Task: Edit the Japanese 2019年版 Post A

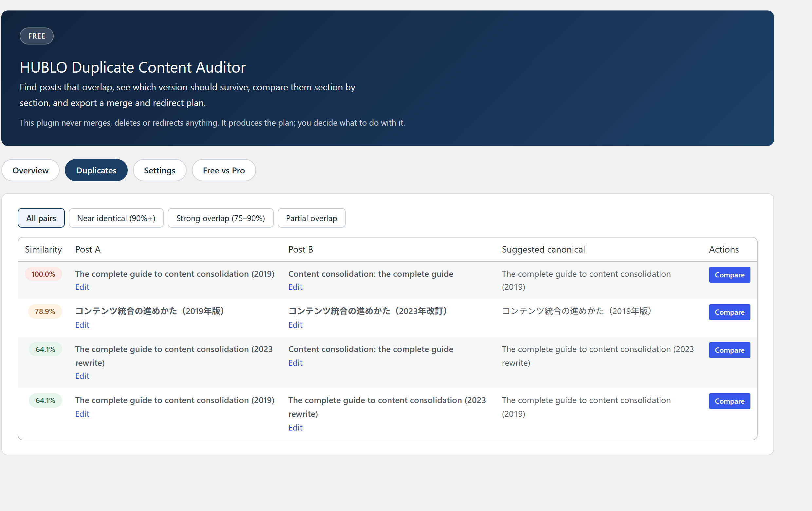Action: (x=82, y=325)
